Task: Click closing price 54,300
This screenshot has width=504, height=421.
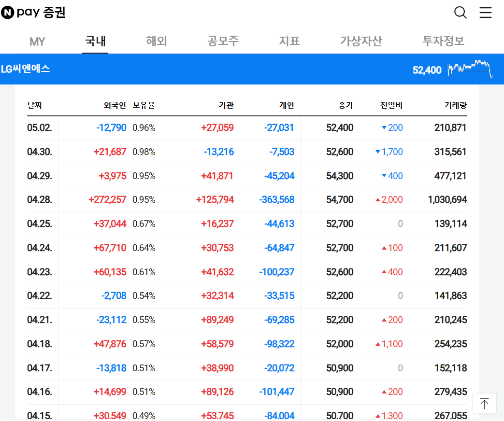Action: click(x=340, y=176)
